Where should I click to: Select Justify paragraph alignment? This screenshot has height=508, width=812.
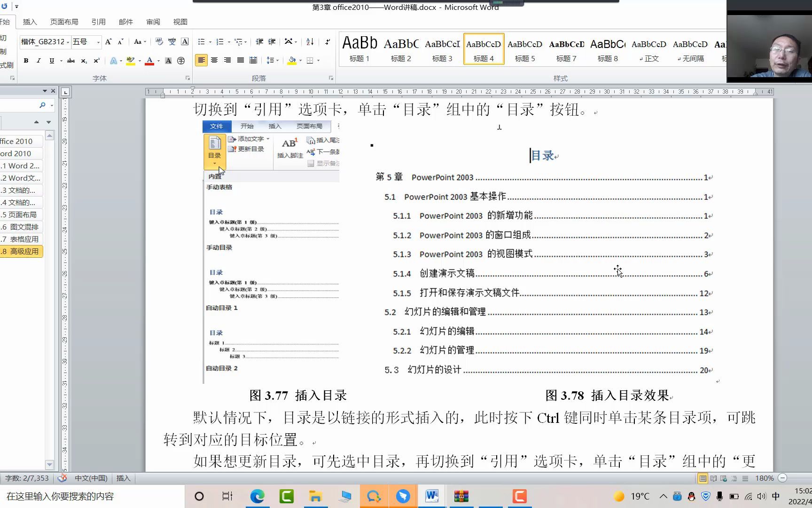[241, 60]
